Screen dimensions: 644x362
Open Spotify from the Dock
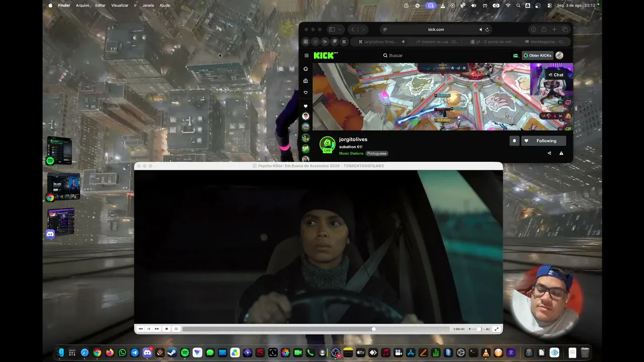[x=185, y=353]
